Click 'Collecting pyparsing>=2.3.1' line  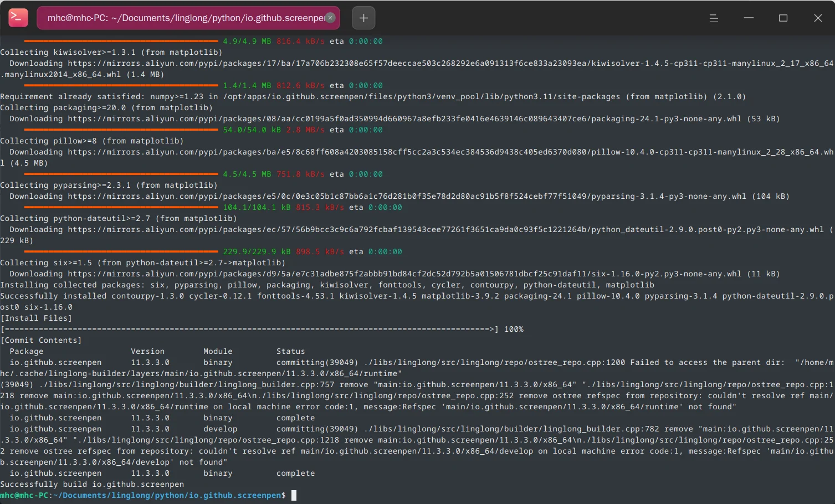109,185
